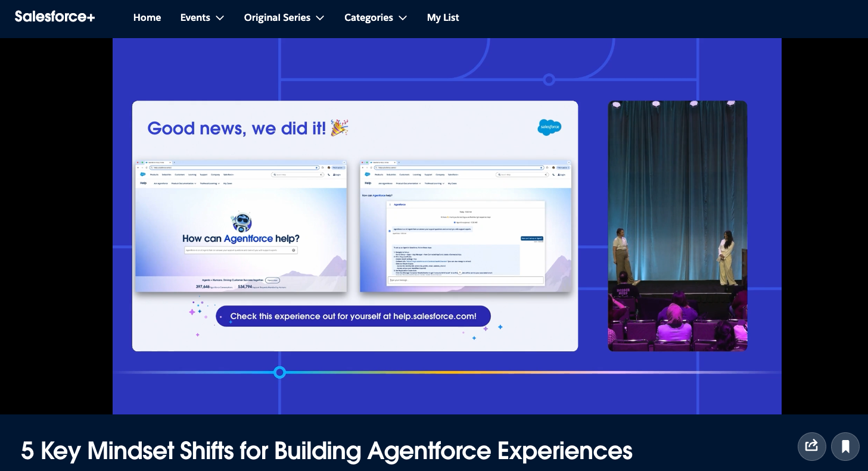Expand the Events dropdown menu
Viewport: 868px width, 471px height.
click(203, 17)
